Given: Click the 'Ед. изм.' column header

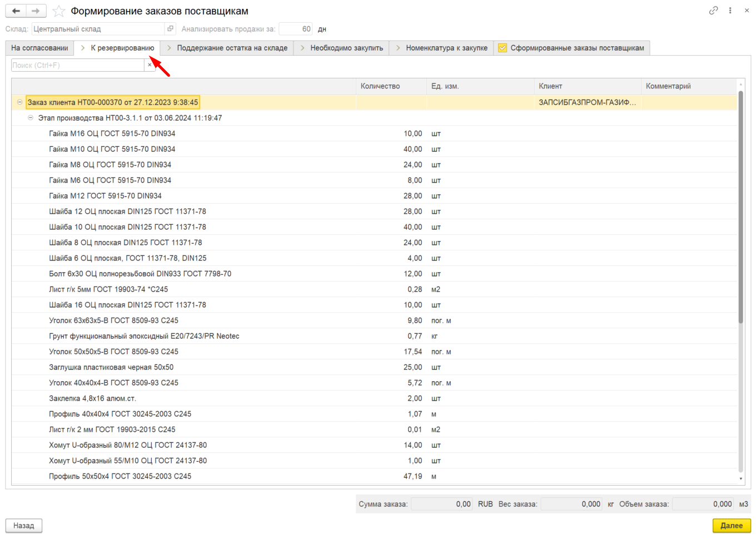Looking at the screenshot, I should pyautogui.click(x=480, y=86).
